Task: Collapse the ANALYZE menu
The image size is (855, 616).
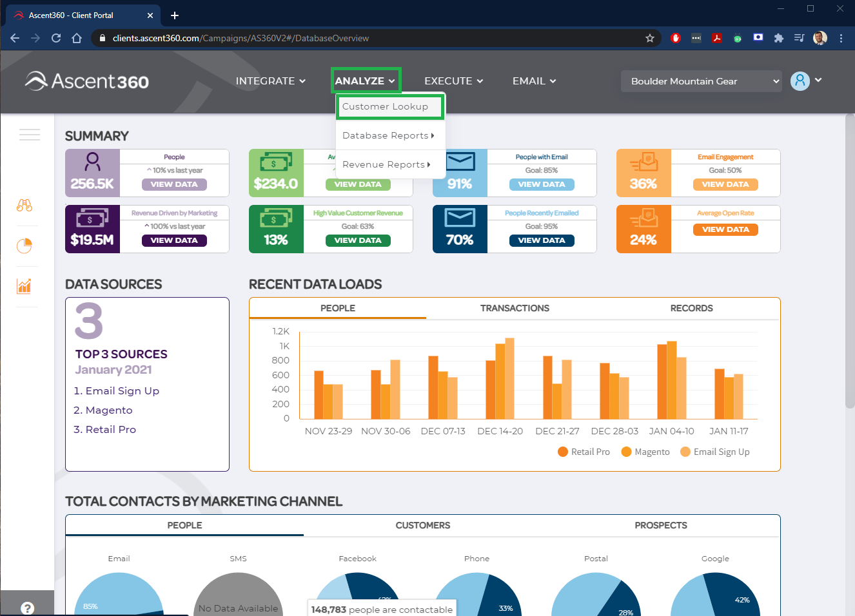Action: 365,81
